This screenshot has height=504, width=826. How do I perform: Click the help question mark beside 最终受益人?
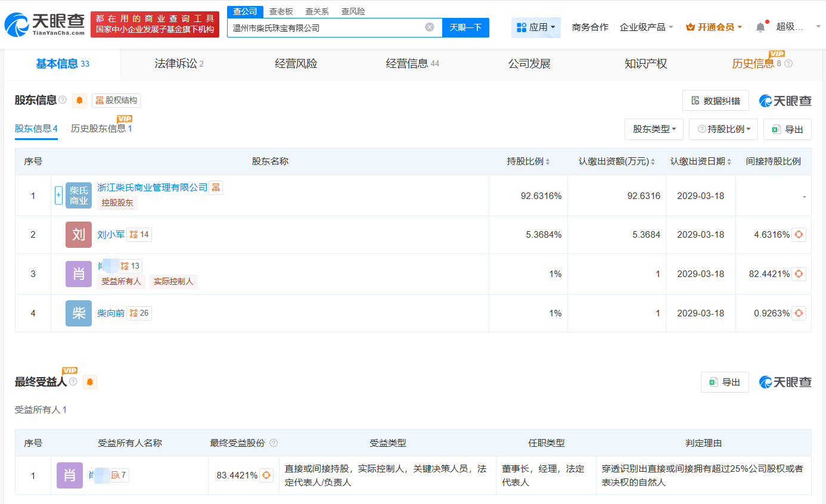[x=72, y=381]
